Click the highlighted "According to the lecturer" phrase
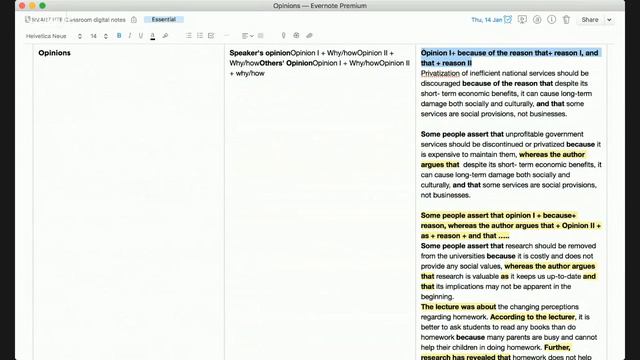This screenshot has width=640, height=360. tap(532, 317)
